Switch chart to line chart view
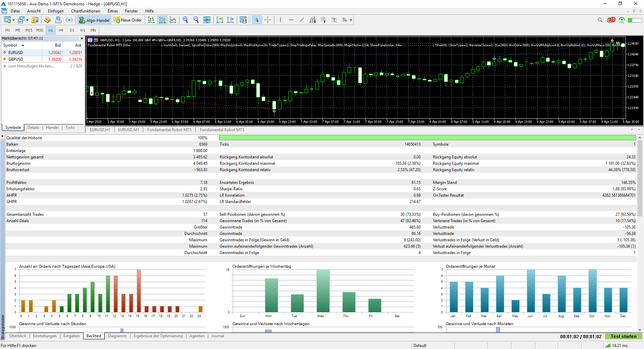The image size is (644, 349). coord(173,20)
